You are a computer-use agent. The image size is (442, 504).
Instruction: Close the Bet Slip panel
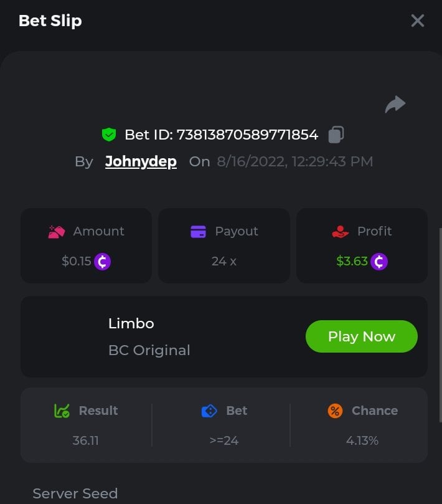pos(418,21)
